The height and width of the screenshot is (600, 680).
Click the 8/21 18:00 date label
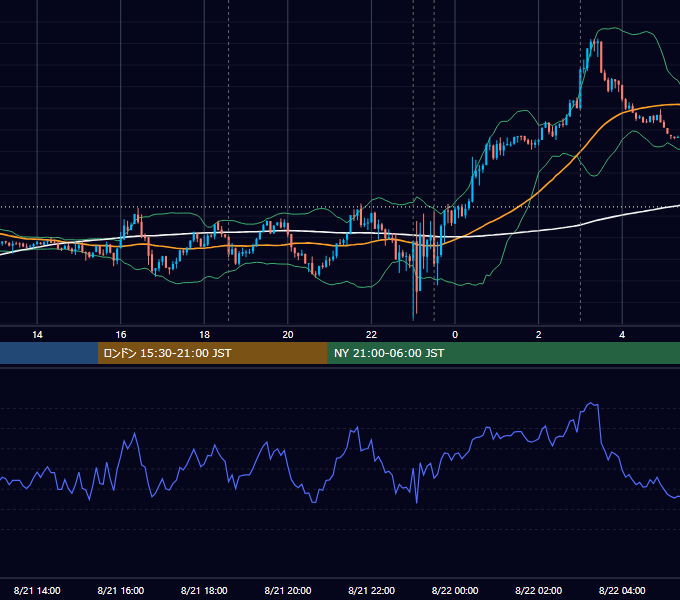pos(204,591)
